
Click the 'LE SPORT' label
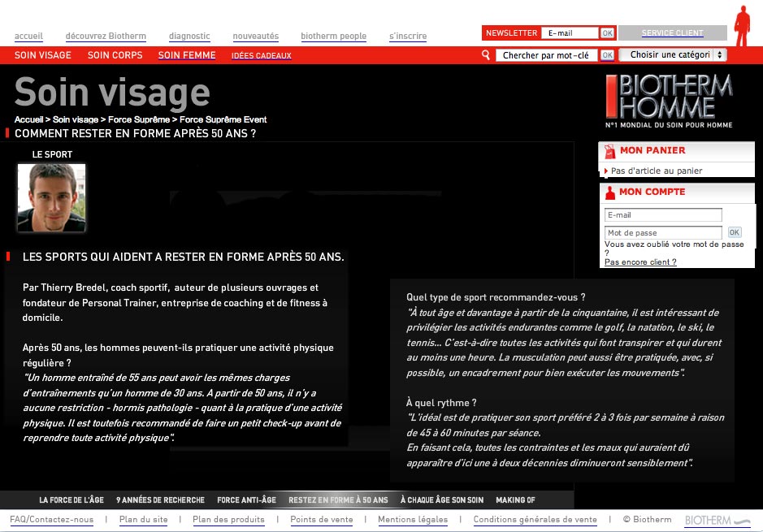(52, 154)
